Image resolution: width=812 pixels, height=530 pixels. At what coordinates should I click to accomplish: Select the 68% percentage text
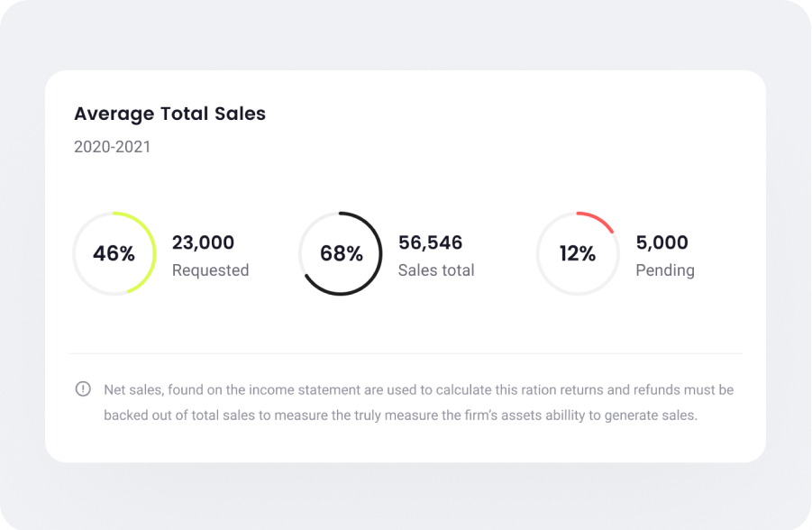click(x=341, y=254)
